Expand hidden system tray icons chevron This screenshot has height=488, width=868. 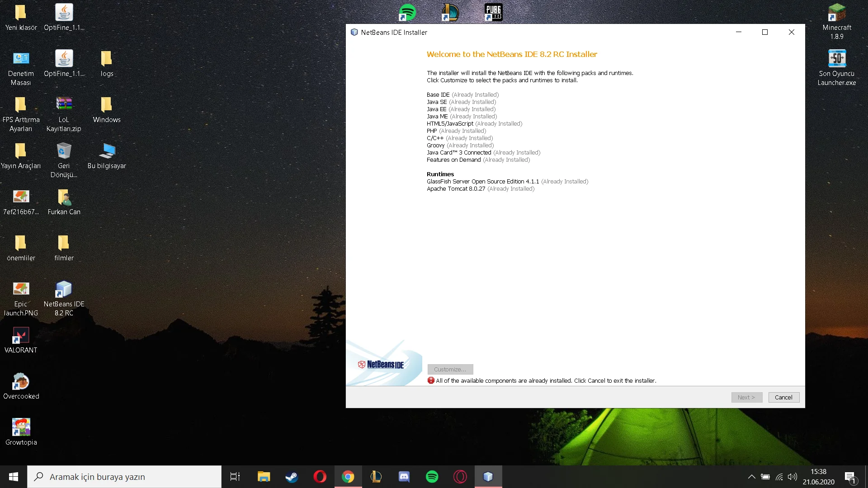751,477
